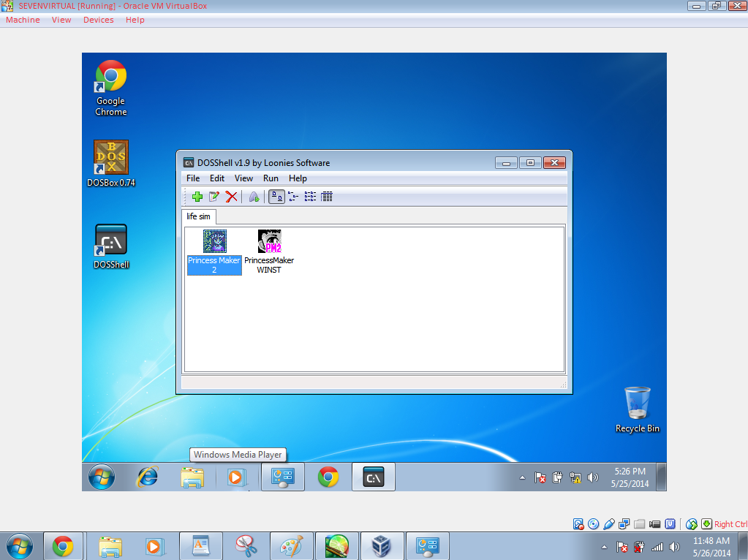Open Windows Explorer folder in guest taskbar
The height and width of the screenshot is (560, 748).
(x=192, y=477)
